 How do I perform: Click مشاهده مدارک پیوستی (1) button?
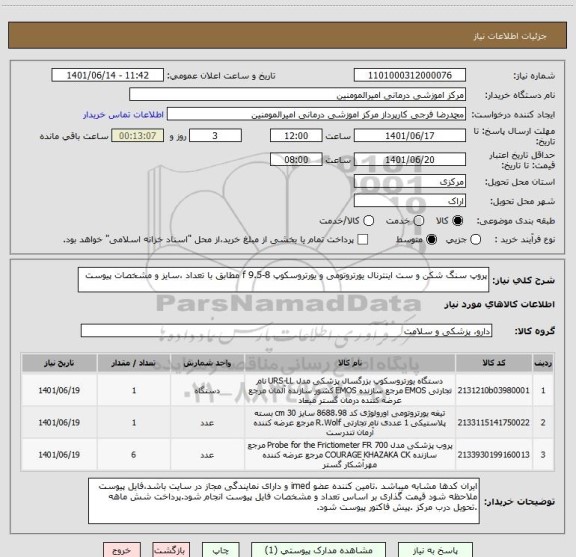pos(318,550)
